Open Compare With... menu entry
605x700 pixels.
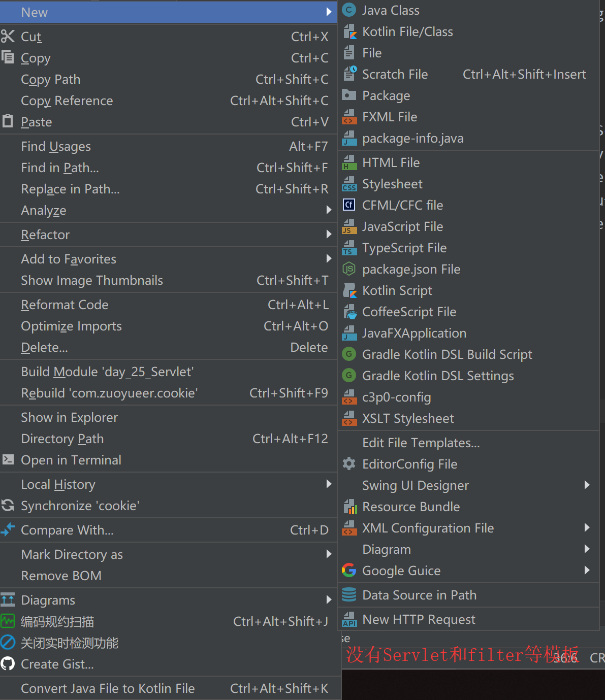[168, 530]
